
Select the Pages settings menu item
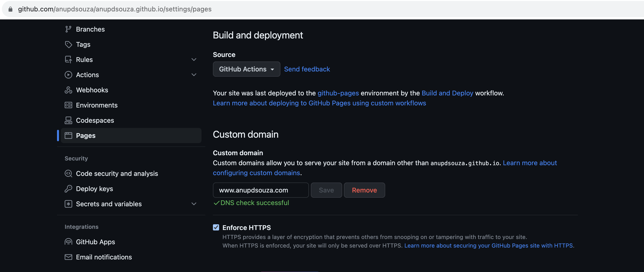pyautogui.click(x=131, y=135)
